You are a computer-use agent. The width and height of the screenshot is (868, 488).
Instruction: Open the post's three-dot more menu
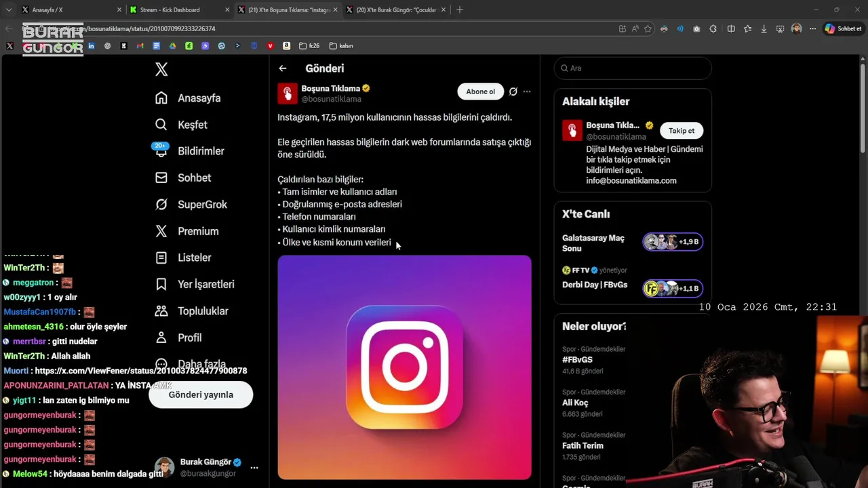[527, 91]
